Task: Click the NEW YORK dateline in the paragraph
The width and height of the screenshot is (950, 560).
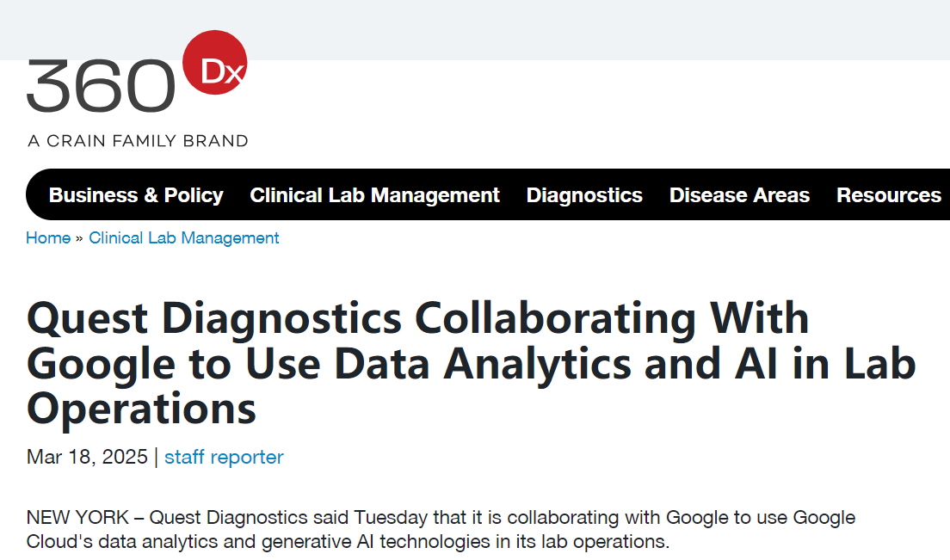Action: tap(77, 518)
